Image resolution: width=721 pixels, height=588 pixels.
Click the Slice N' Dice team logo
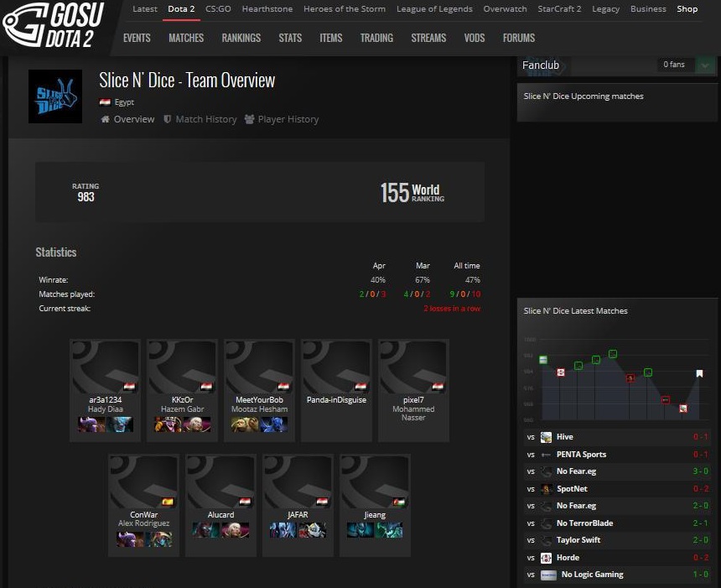pyautogui.click(x=55, y=96)
